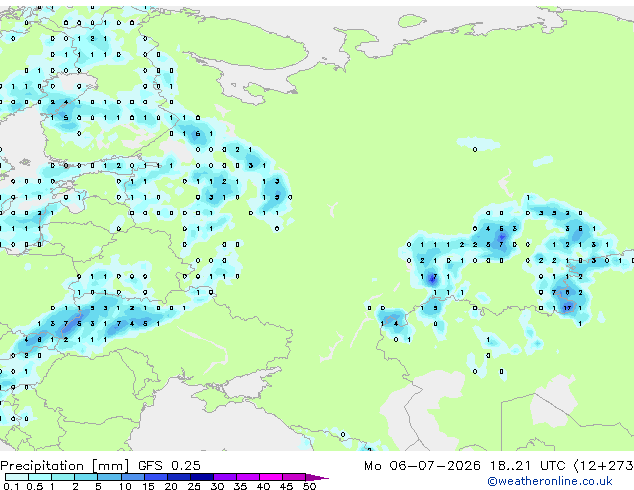
Task: Choose the 15–20 mm blue legend swatch
Action: point(156,477)
